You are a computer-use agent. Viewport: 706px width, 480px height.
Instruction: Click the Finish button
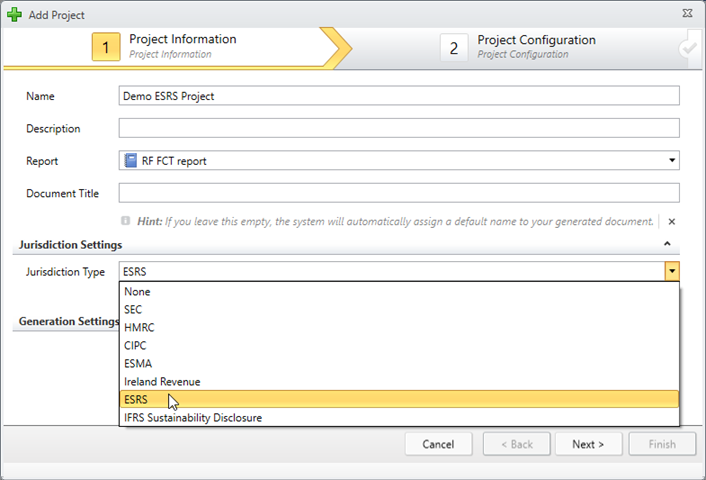pyautogui.click(x=662, y=444)
